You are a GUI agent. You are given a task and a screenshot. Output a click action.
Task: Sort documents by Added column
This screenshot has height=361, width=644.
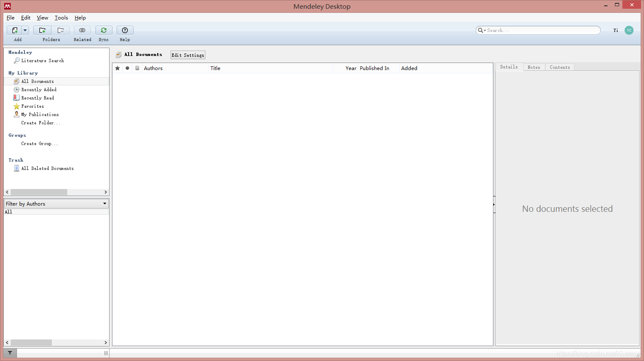tap(446, 68)
